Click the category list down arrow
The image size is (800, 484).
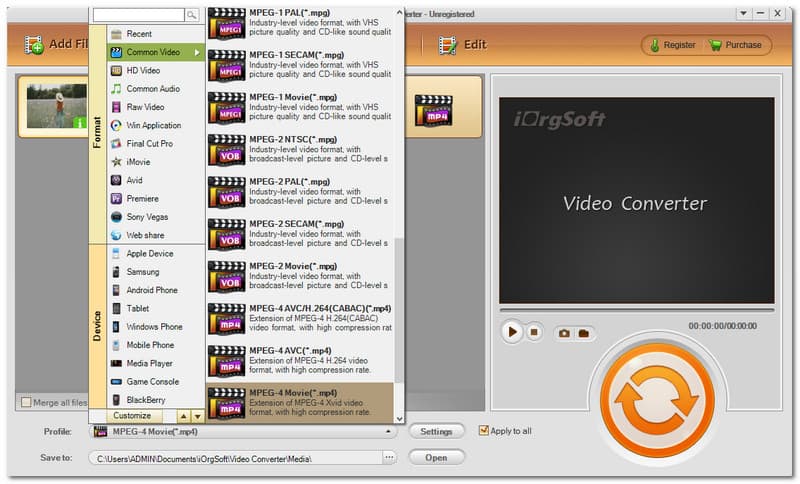click(197, 417)
